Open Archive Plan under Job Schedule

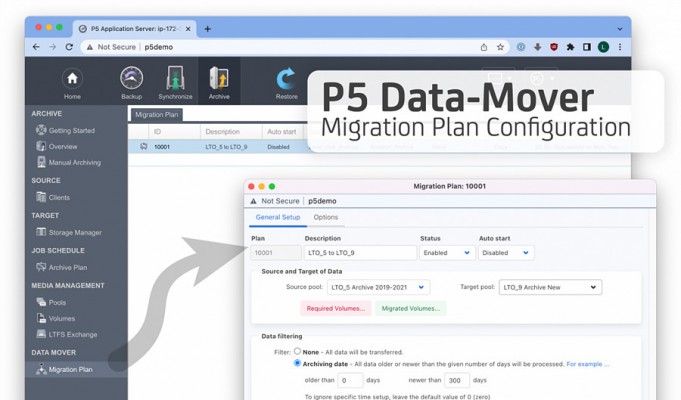tap(62, 267)
